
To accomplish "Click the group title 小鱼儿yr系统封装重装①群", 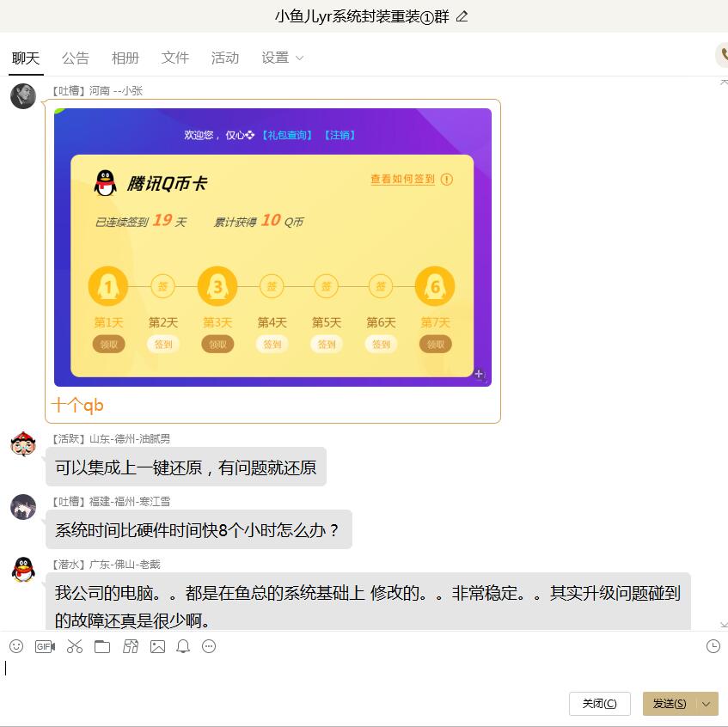I will pos(362,16).
